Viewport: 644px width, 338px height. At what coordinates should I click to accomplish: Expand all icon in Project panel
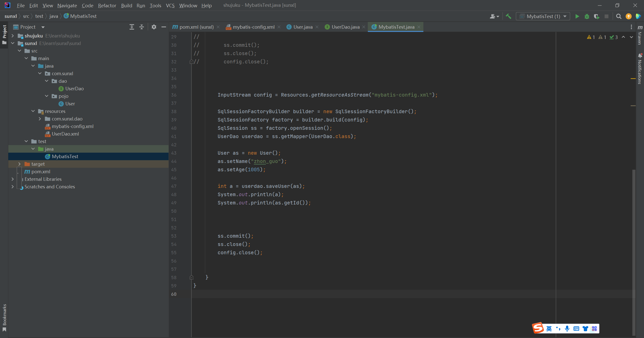132,27
